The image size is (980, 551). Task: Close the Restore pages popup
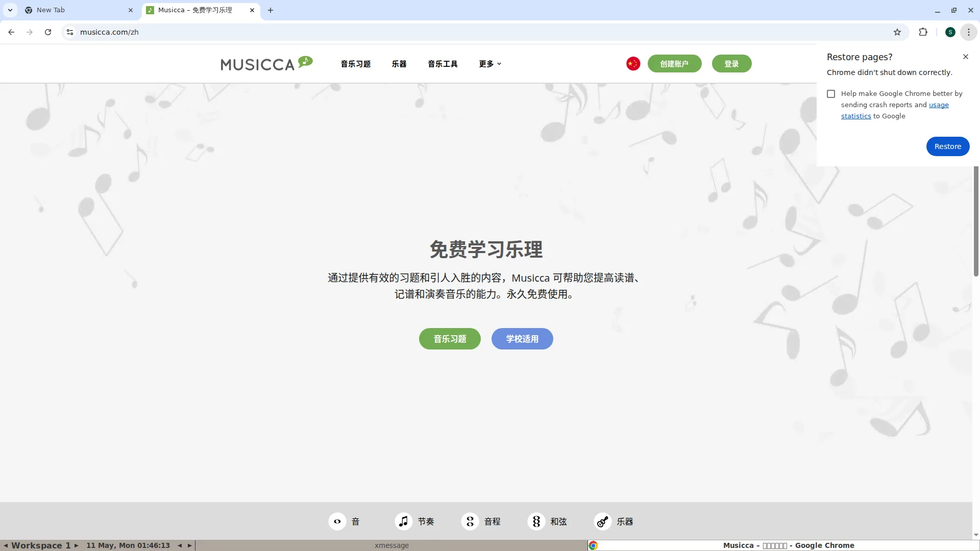[965, 57]
